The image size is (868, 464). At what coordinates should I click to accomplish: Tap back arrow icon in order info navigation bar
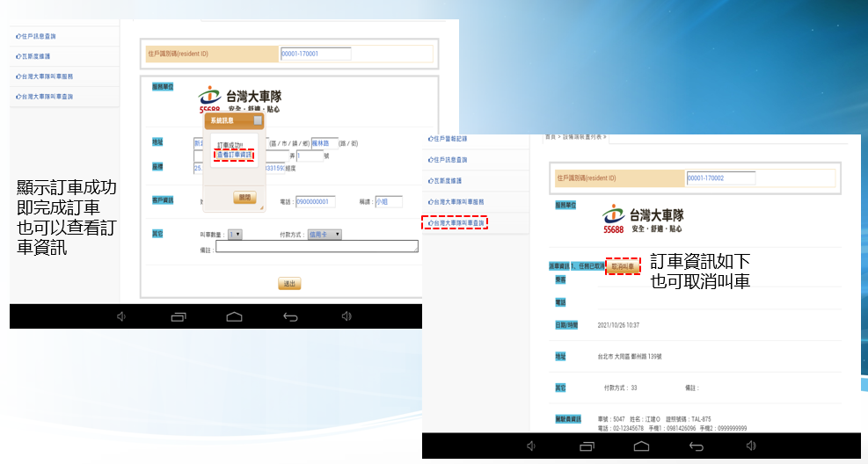(697, 446)
